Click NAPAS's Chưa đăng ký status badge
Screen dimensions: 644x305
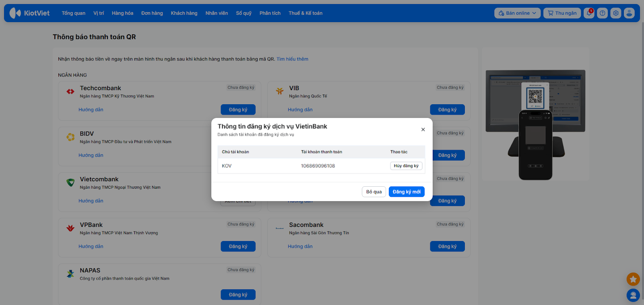coord(241,270)
